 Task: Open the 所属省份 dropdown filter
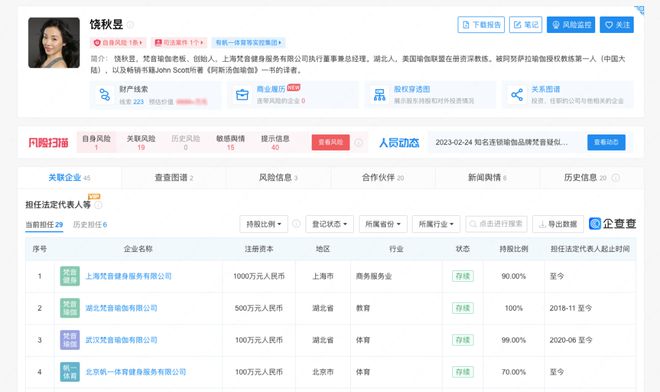pos(383,224)
